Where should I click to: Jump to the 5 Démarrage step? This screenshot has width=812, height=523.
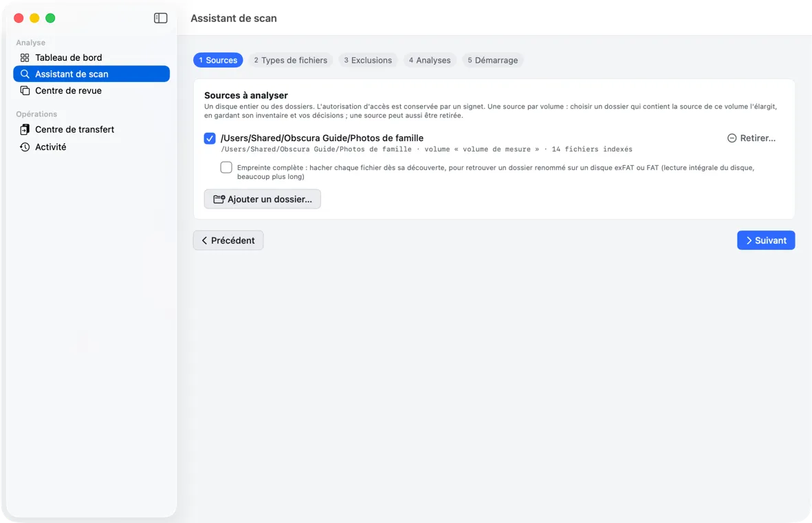click(x=492, y=60)
